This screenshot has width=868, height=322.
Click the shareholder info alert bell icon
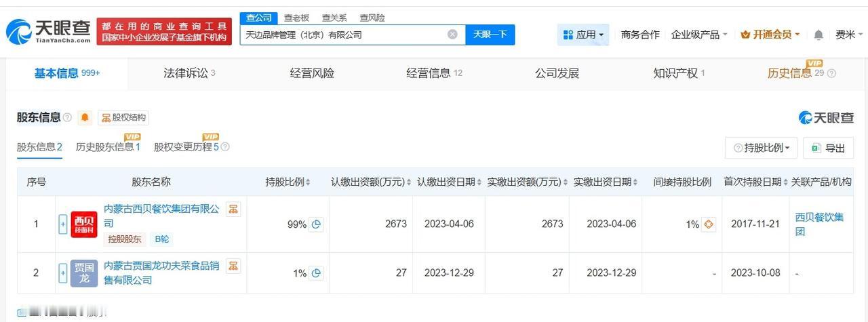(x=85, y=118)
